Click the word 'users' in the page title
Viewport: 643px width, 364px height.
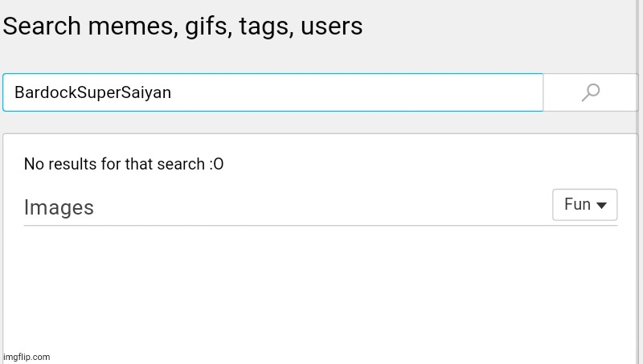click(332, 27)
